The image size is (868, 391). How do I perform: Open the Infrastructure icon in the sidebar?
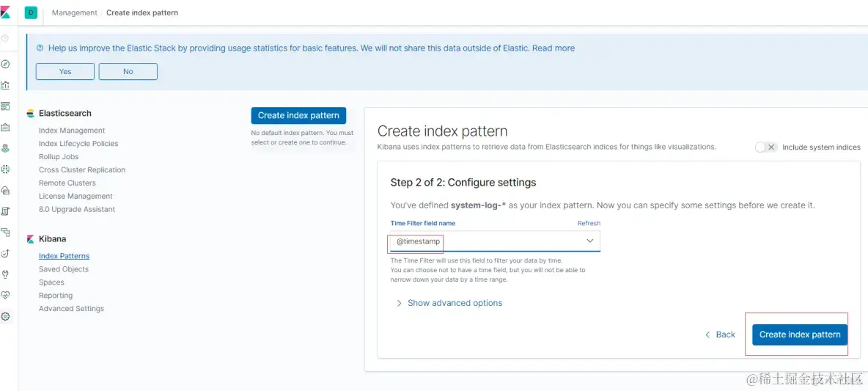6,190
